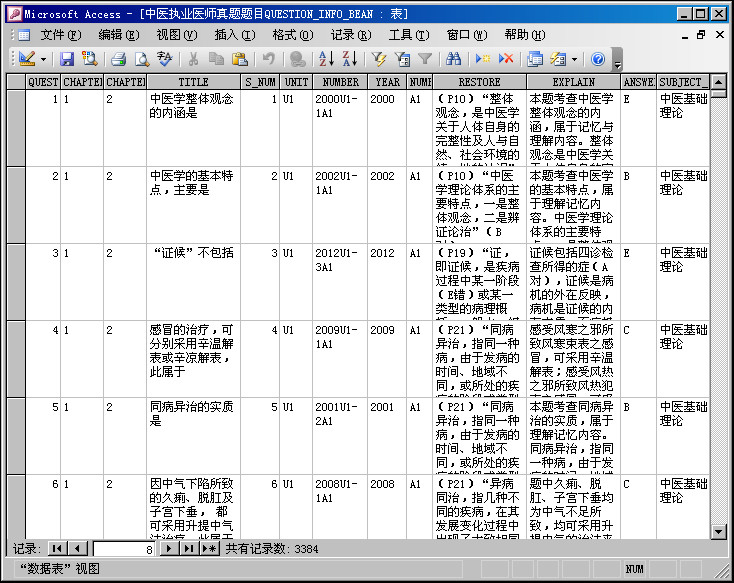Click the Delete Record icon
The width and height of the screenshot is (734, 583).
coord(506,59)
